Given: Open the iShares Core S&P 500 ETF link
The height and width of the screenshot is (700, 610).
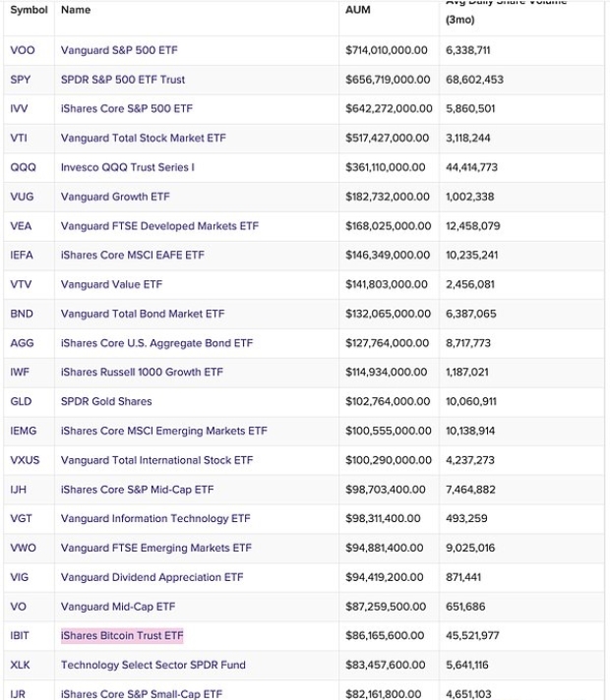Looking at the screenshot, I should [x=127, y=108].
